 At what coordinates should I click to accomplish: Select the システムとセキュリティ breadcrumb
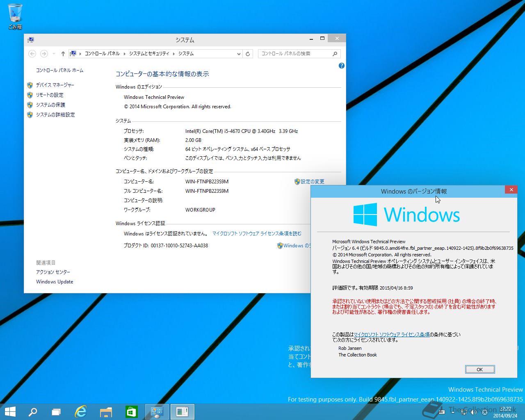(x=149, y=54)
